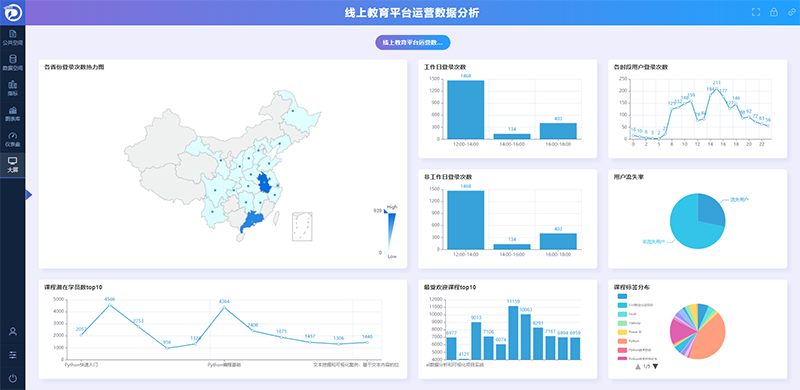Click the 134 bar in 非工作日登录次数 chart
The image size is (800, 390).
pos(512,247)
